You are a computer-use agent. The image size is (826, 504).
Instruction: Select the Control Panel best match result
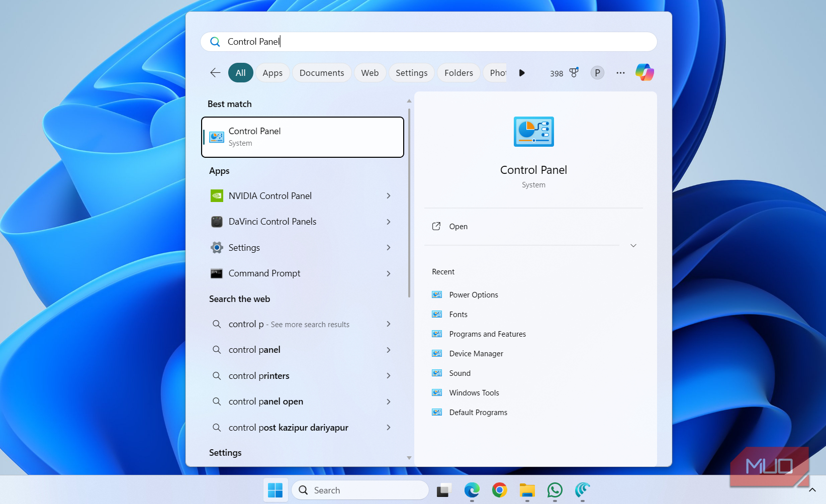tap(303, 137)
